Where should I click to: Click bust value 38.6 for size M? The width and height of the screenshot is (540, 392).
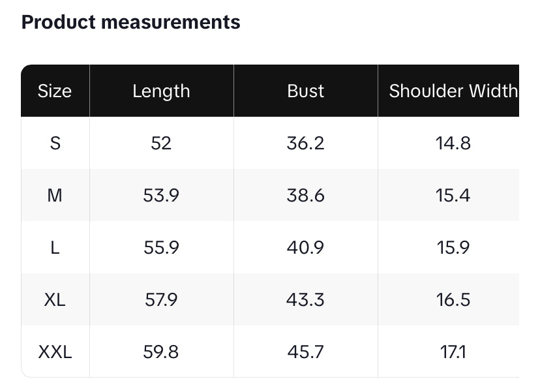[305, 195]
